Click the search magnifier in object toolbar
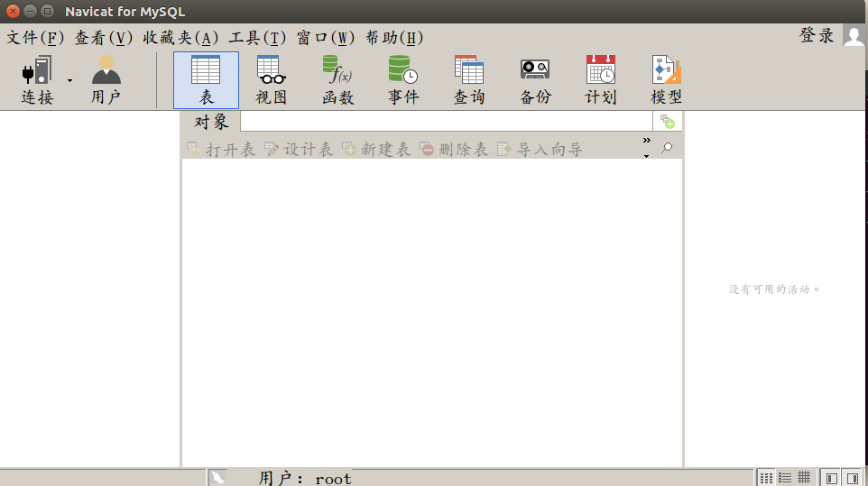Screen dimensions: 868x486 point(667,149)
